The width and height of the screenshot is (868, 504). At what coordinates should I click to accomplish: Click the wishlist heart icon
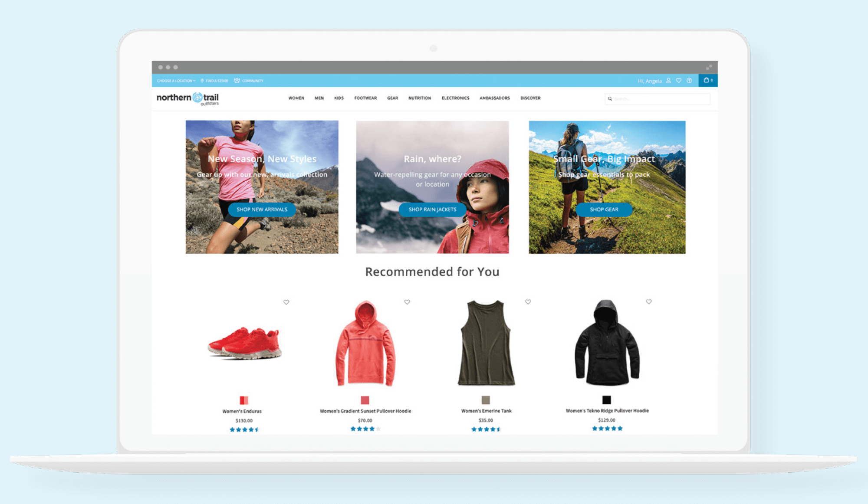(679, 80)
